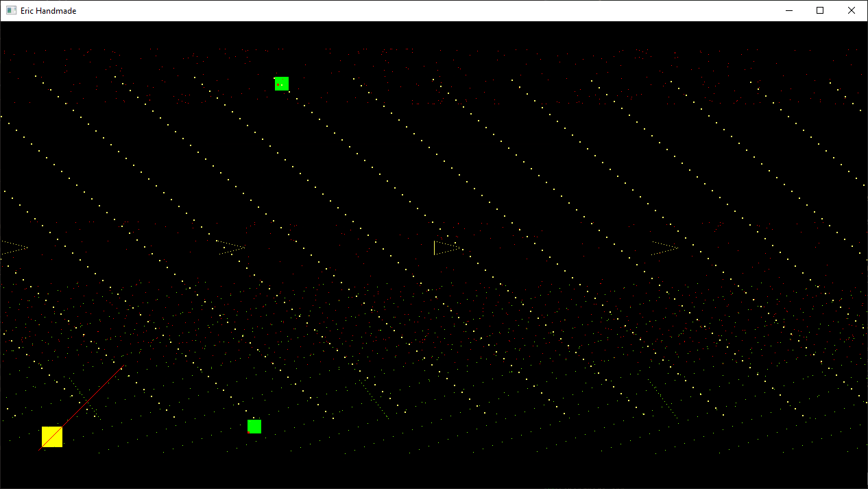Click the green square with red dot
868x489 pixels.
point(282,84)
